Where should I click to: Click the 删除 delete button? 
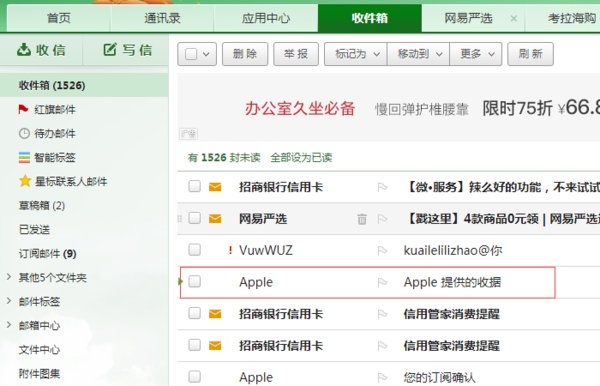(x=245, y=54)
